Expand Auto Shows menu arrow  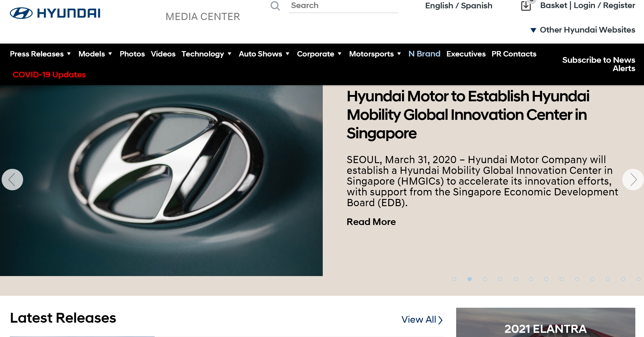(x=287, y=54)
